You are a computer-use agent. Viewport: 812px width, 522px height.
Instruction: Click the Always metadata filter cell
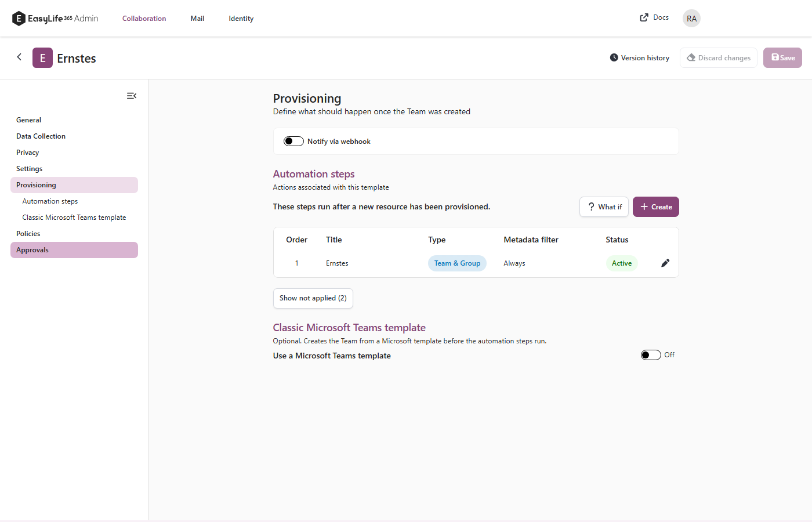tap(514, 263)
